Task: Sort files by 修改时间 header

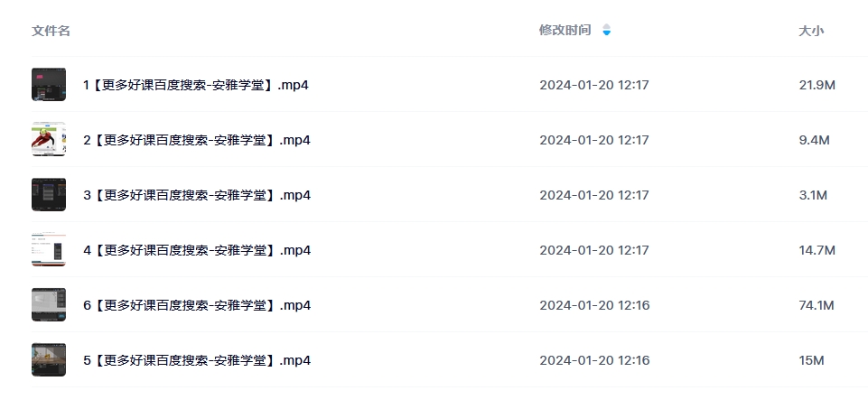Action: point(565,30)
